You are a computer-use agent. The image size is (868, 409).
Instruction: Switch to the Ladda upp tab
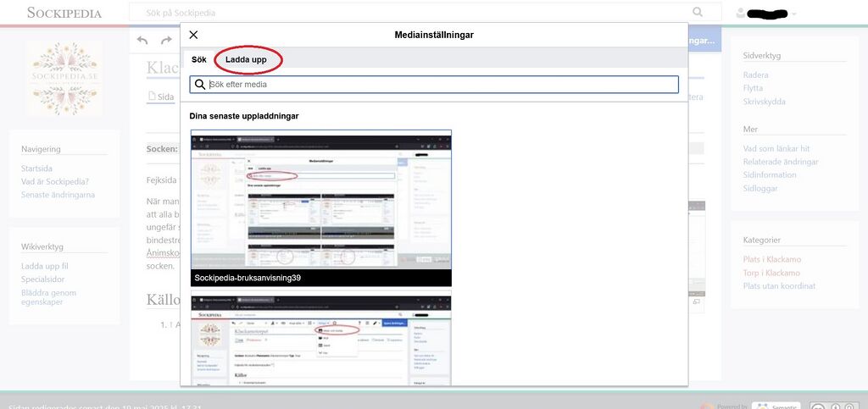click(246, 60)
